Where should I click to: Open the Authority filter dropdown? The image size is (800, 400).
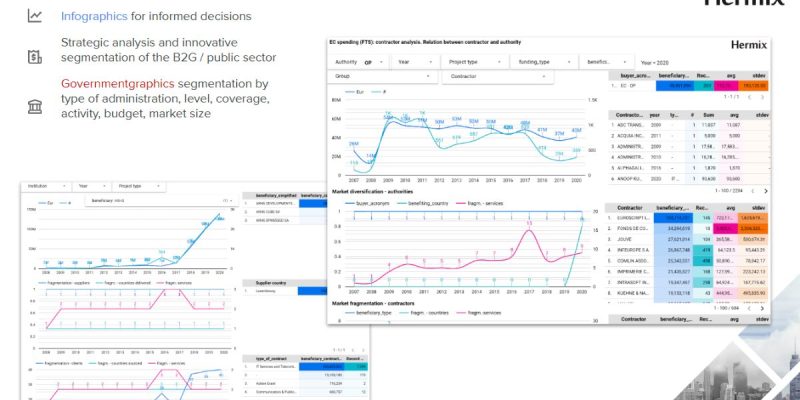[359, 62]
